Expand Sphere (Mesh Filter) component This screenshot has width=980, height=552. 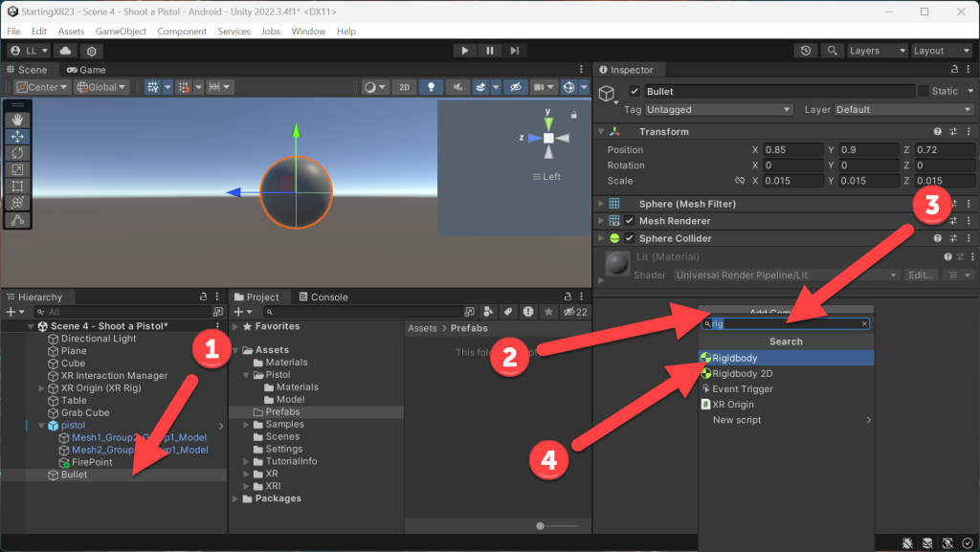point(601,204)
